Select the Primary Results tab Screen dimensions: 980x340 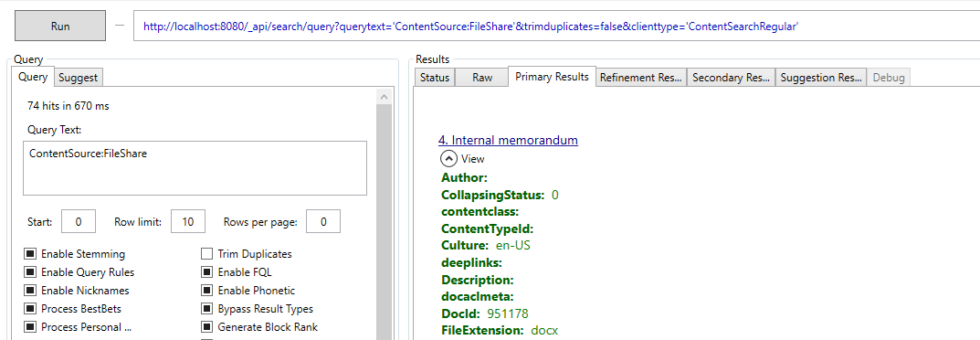click(552, 76)
